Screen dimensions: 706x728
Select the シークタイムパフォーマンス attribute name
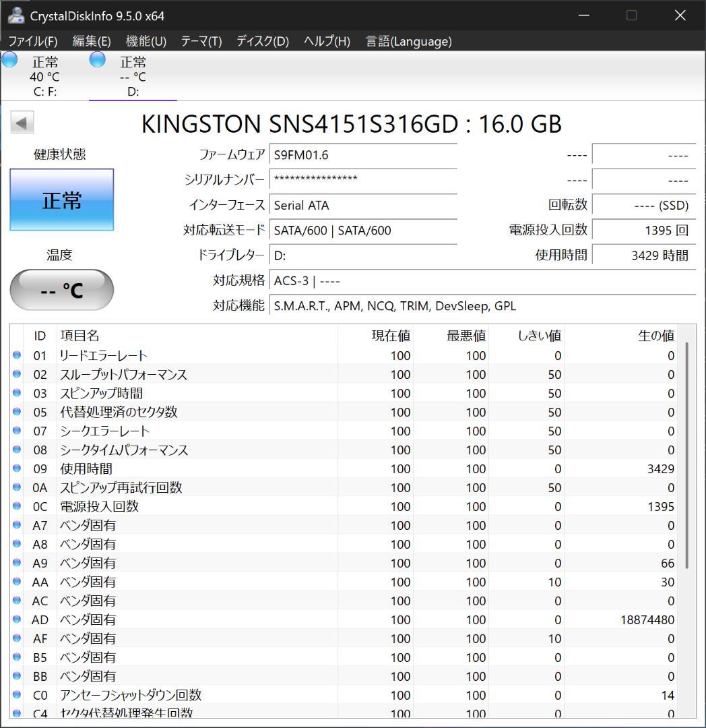tap(124, 450)
